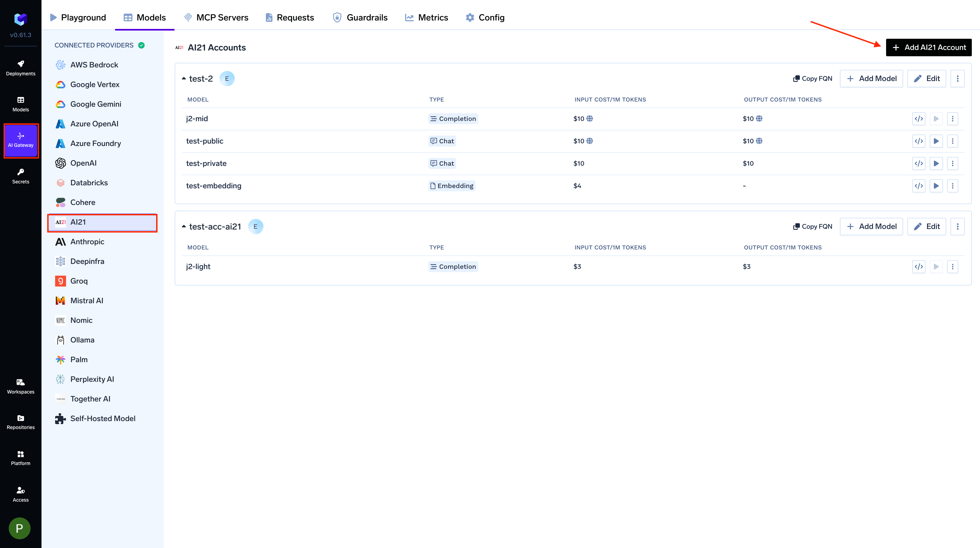The height and width of the screenshot is (548, 980).
Task: Open more options for test-public row
Action: click(953, 141)
